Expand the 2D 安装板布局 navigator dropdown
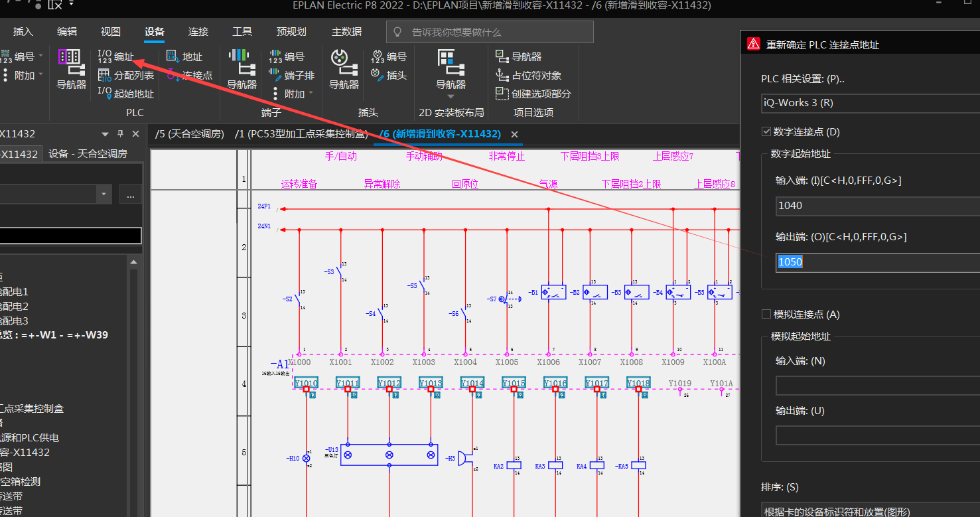980x517 pixels. [x=451, y=96]
